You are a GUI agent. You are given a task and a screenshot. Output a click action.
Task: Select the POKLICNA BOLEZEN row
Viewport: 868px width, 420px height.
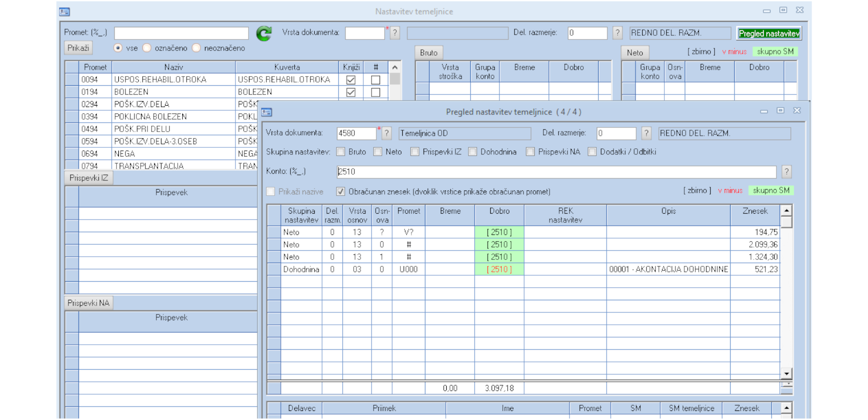161,117
